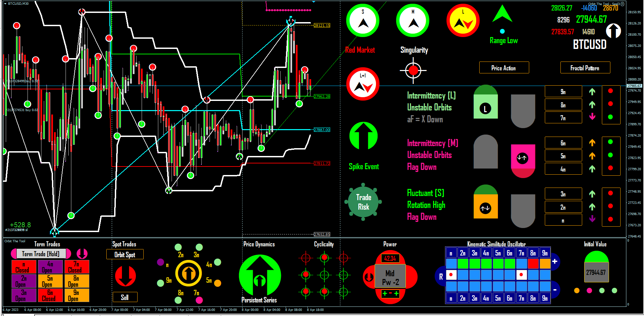Select the 7n tab in Kinematic oscillator top row
Screen dimensions: 644x316
(521, 253)
